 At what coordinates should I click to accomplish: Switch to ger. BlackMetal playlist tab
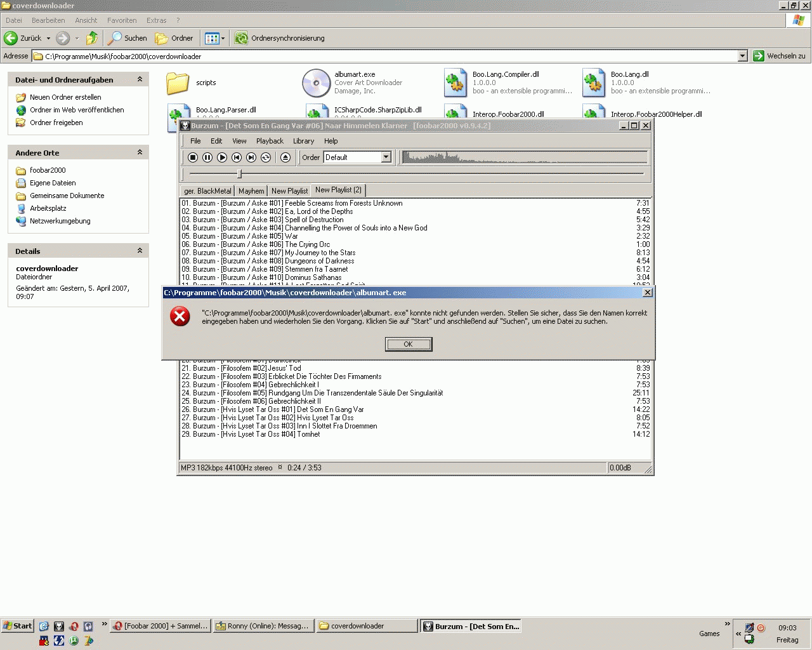coord(207,191)
